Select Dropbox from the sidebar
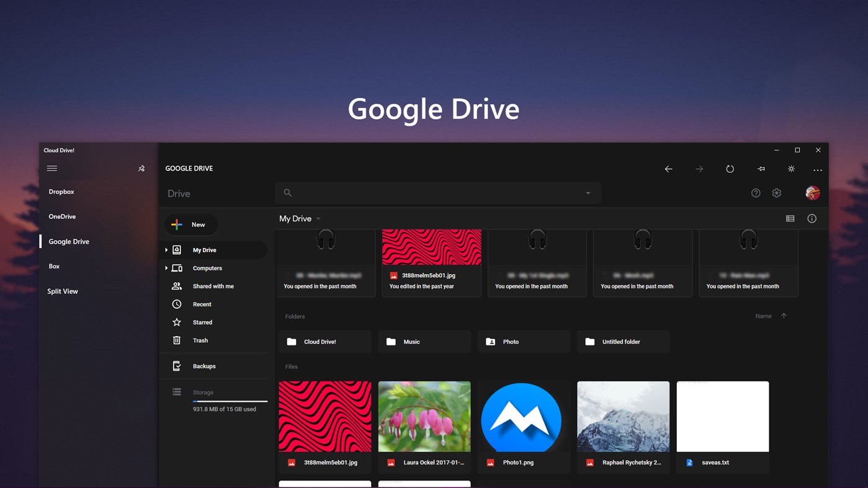 tap(61, 192)
